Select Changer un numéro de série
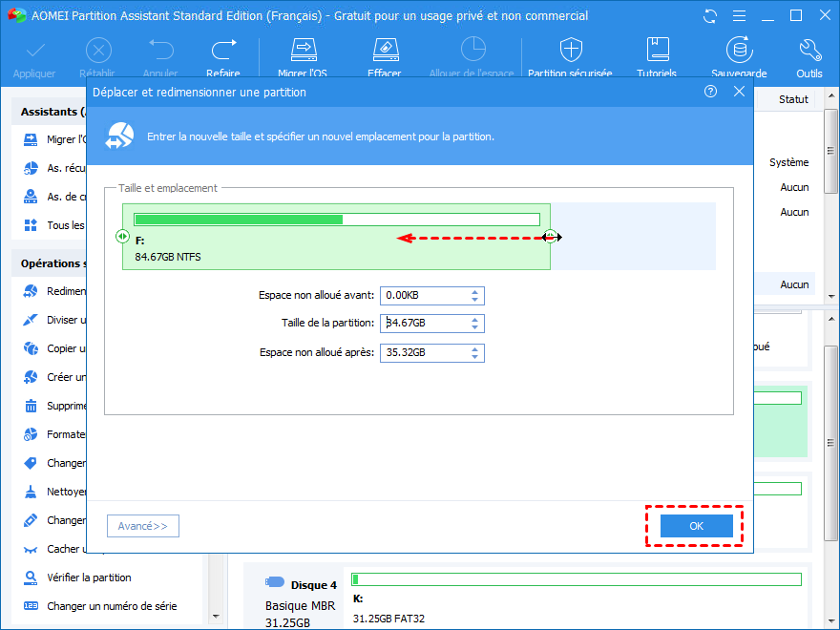840x630 pixels. (x=112, y=606)
